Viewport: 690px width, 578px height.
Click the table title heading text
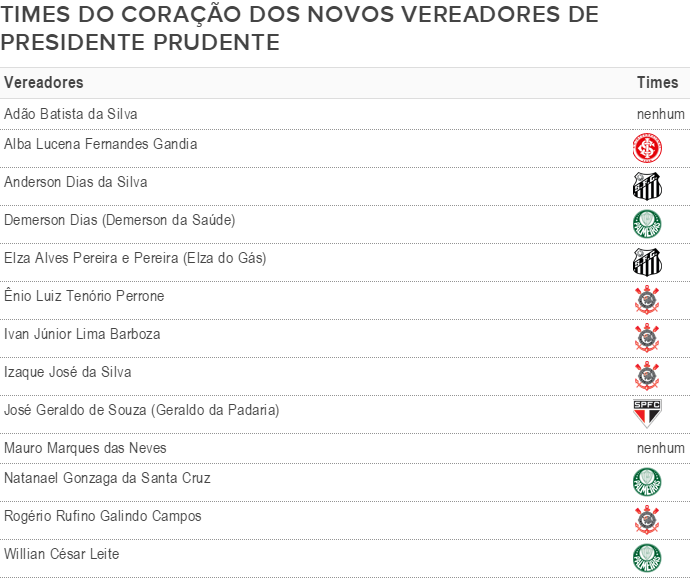click(299, 28)
